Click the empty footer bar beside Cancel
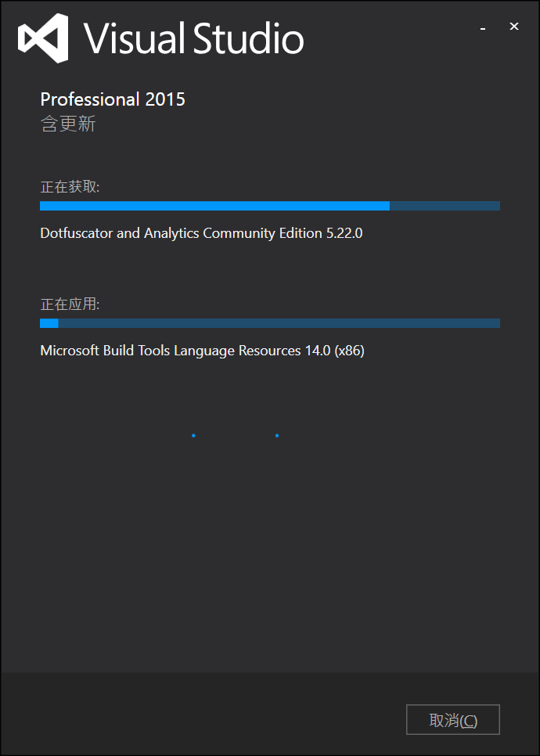 [203, 714]
